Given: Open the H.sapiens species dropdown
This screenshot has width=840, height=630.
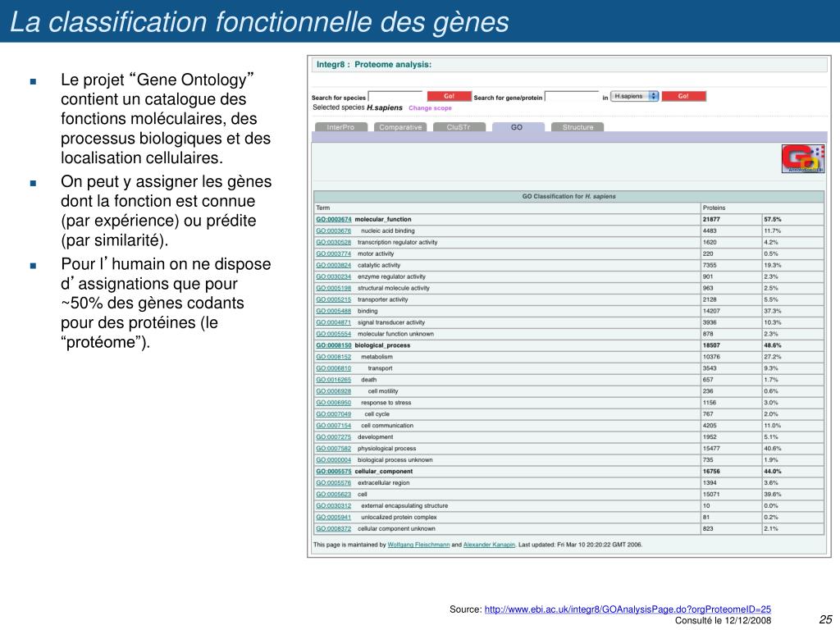Looking at the screenshot, I should tap(635, 97).
